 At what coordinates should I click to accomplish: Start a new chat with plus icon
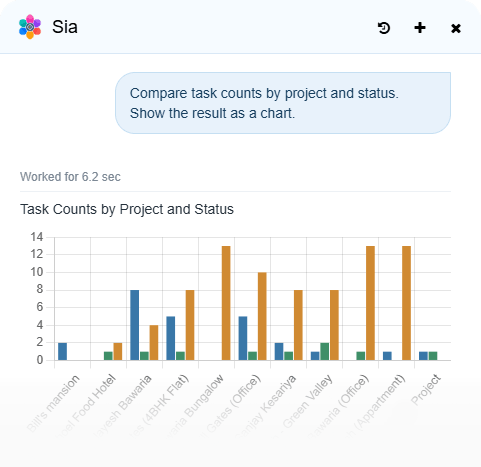(x=420, y=28)
